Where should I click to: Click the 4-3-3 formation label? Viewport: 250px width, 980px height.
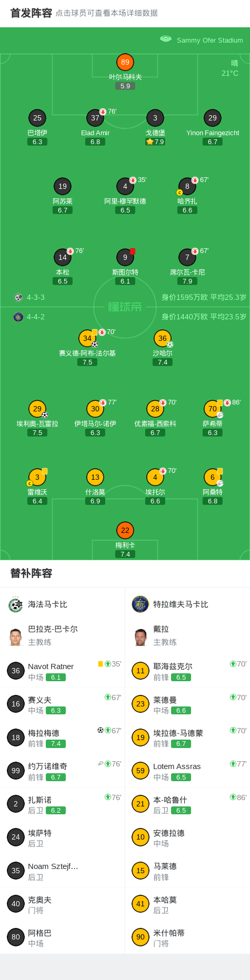click(x=36, y=297)
